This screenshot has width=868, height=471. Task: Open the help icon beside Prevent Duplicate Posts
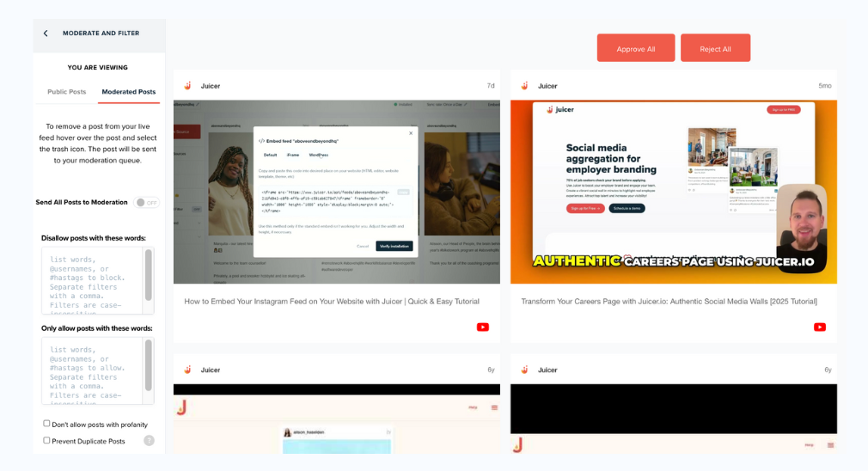coord(149,441)
